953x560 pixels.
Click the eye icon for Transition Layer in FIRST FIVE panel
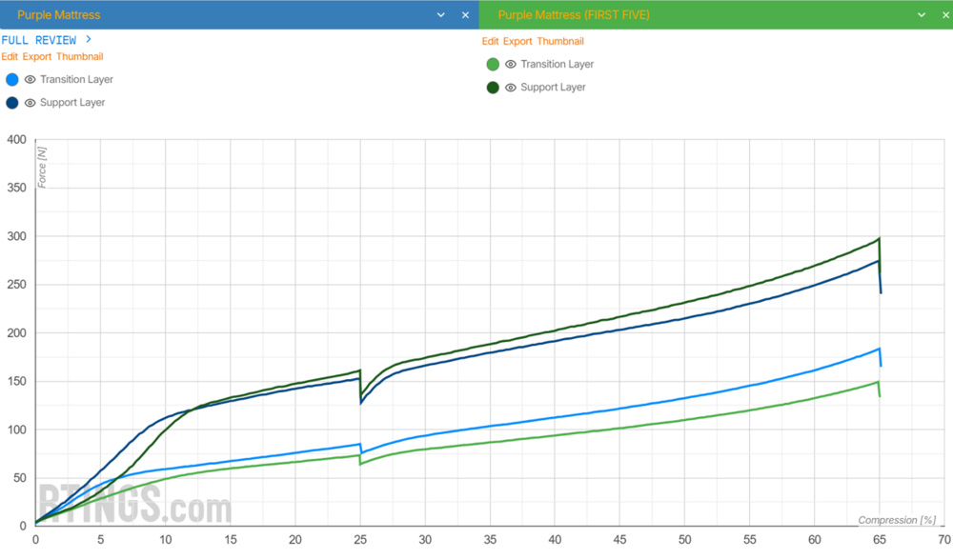[x=512, y=64]
